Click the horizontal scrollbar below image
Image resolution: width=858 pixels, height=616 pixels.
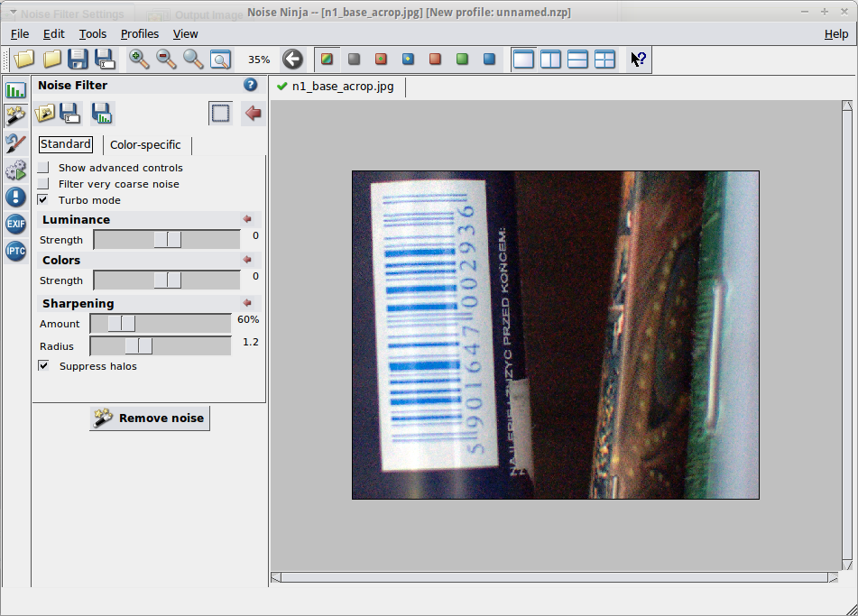(x=554, y=577)
